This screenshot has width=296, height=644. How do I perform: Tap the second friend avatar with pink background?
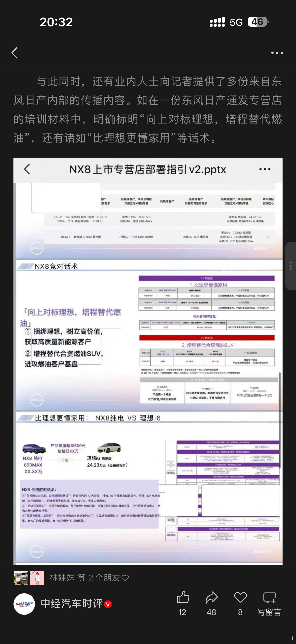click(37, 578)
